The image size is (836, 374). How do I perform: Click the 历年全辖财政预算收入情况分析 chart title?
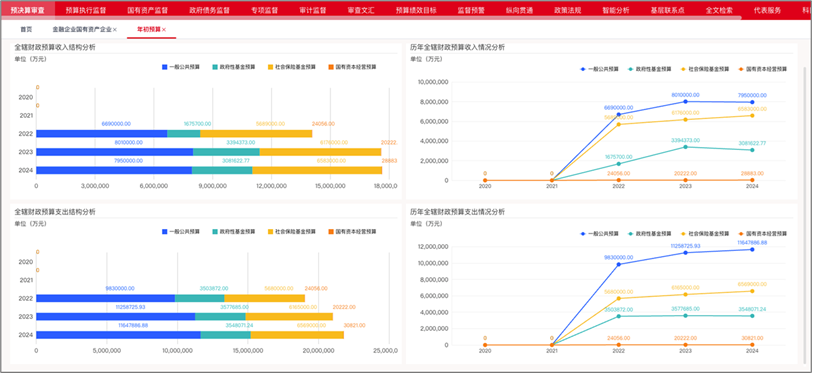click(457, 47)
